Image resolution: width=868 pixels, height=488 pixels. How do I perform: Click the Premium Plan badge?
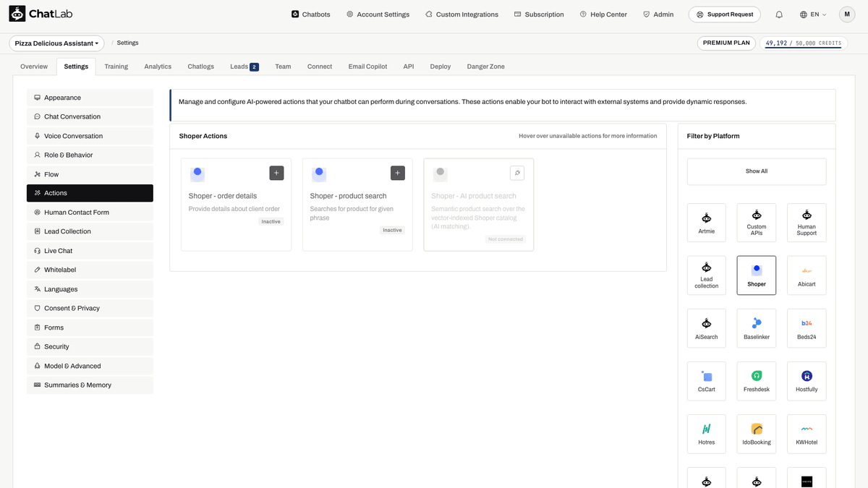click(x=727, y=43)
